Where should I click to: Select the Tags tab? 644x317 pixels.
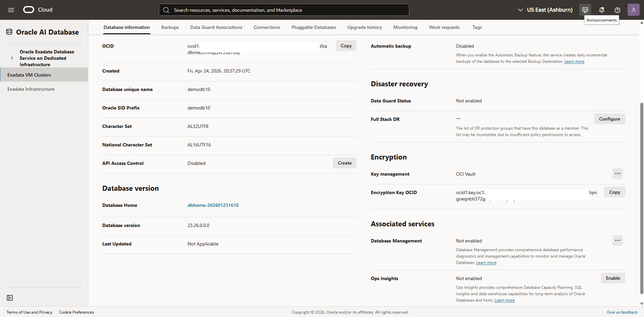click(477, 27)
